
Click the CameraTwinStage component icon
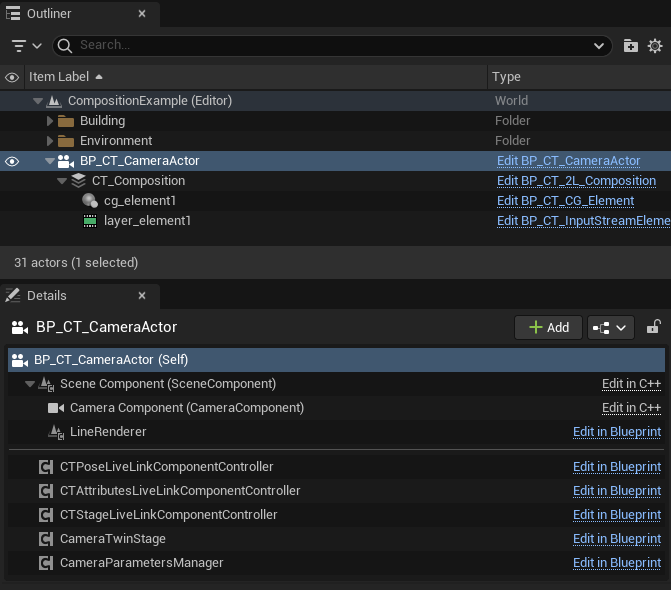click(x=45, y=539)
